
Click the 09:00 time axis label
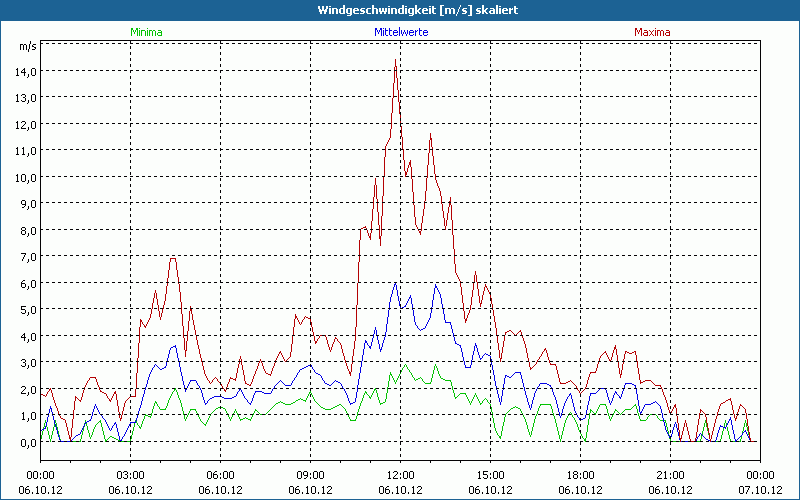point(310,476)
